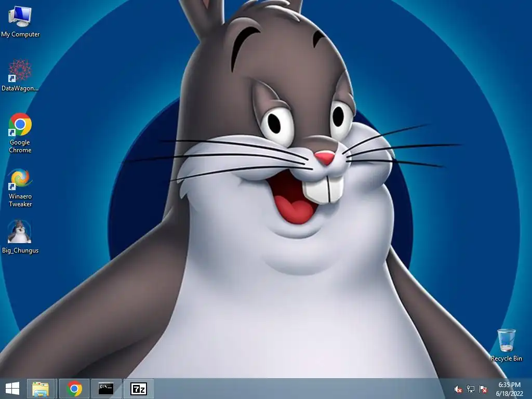Open Command Prompt from the taskbar

106,389
